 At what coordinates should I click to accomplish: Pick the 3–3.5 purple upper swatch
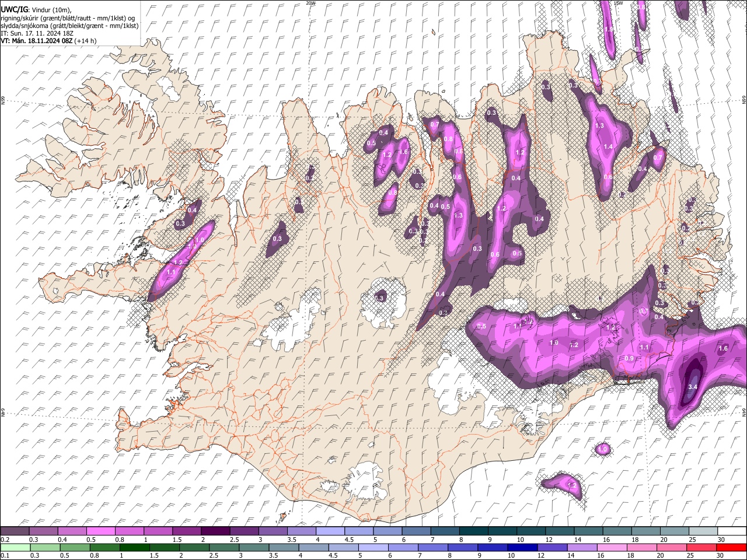[x=273, y=531]
